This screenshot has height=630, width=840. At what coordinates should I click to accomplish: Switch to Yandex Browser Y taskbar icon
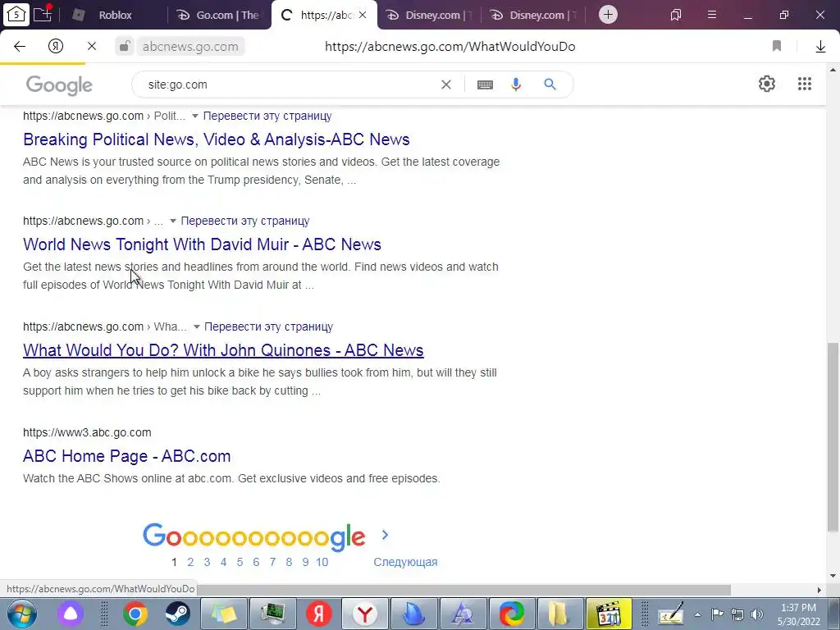click(365, 614)
